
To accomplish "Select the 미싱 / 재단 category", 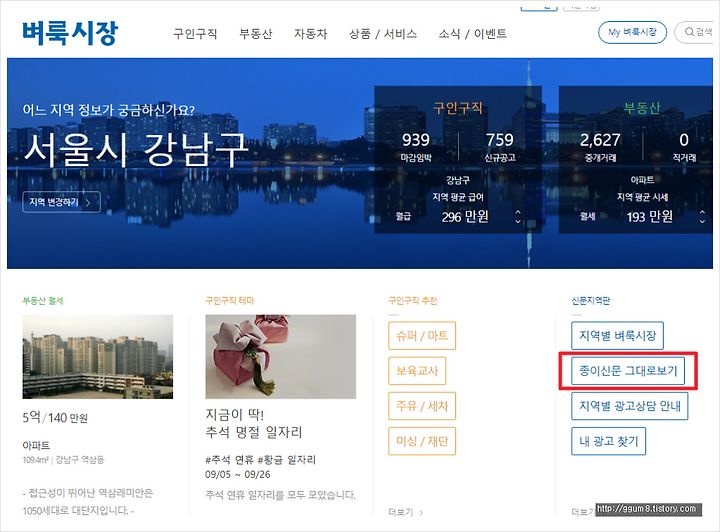I will click(x=422, y=441).
